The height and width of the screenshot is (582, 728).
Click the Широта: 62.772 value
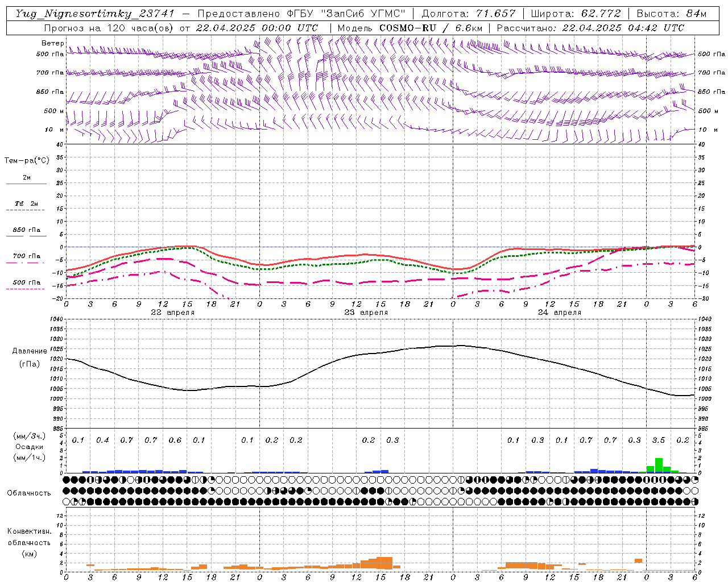click(x=576, y=14)
